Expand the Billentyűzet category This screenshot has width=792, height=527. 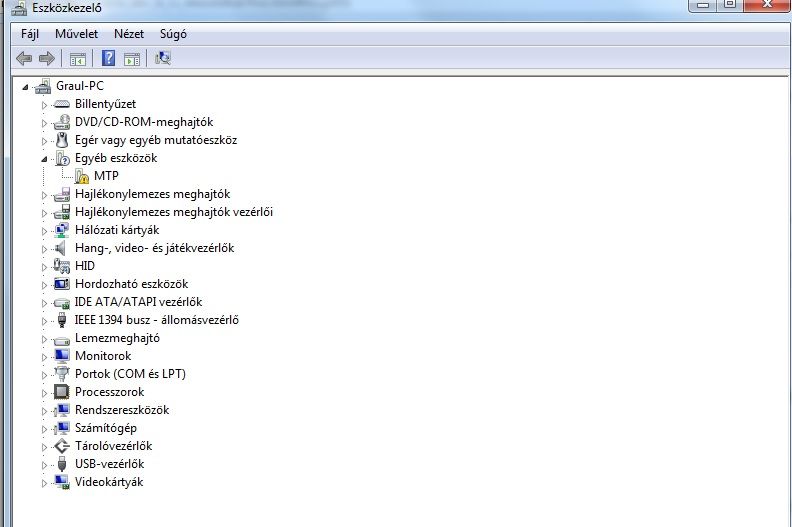[x=44, y=105]
